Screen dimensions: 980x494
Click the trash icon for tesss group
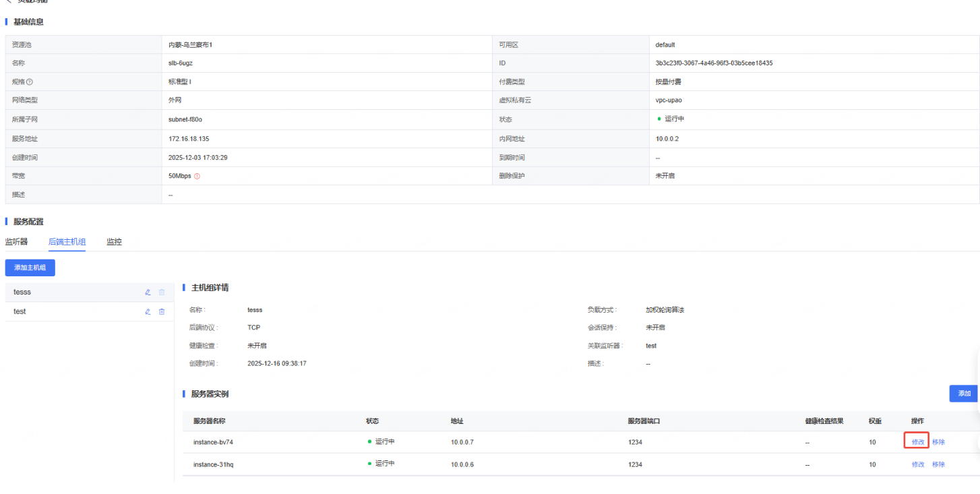[162, 292]
